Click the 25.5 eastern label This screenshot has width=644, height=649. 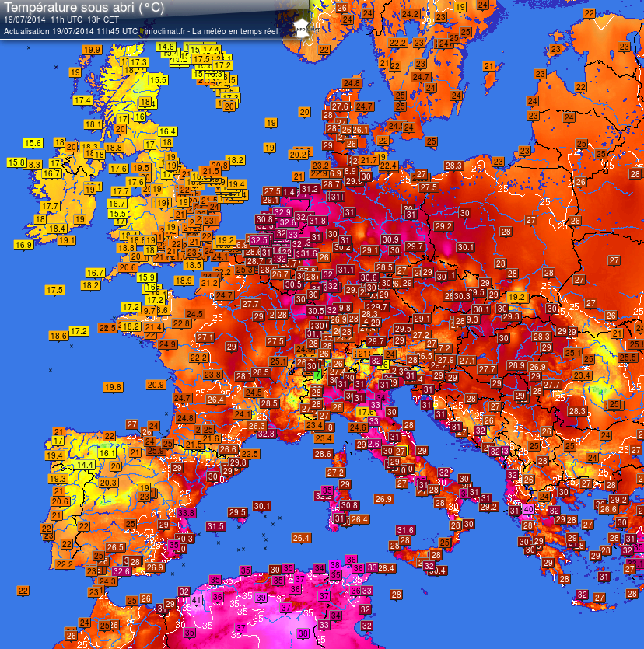click(628, 358)
